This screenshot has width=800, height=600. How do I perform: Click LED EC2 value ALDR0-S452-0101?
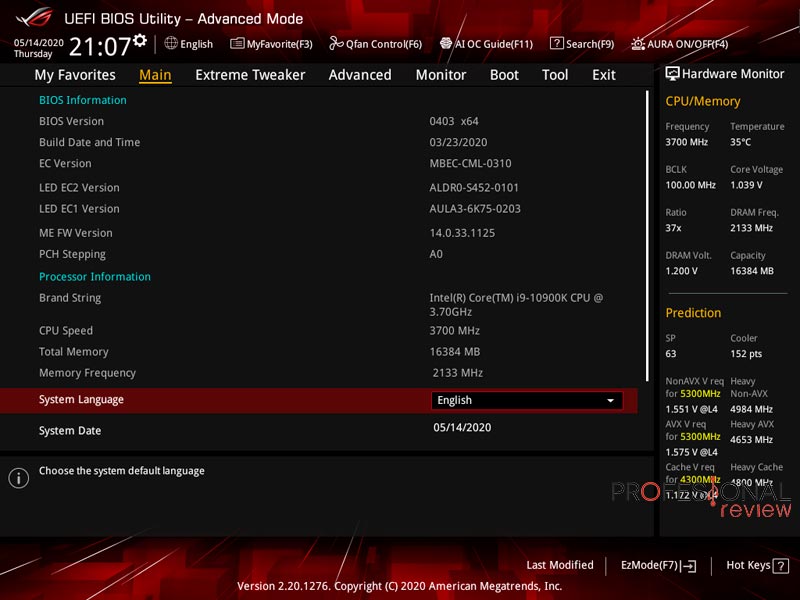(474, 188)
